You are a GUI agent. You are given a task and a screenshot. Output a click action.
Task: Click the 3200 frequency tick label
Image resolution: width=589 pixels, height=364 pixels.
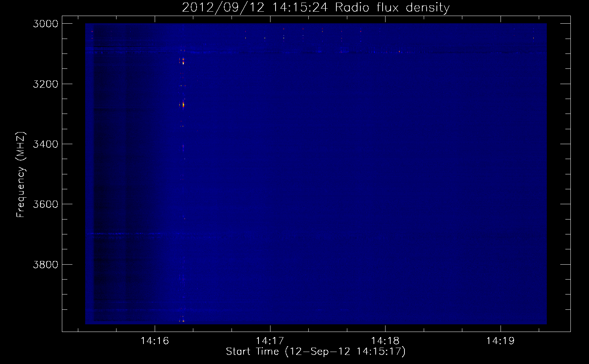46,84
